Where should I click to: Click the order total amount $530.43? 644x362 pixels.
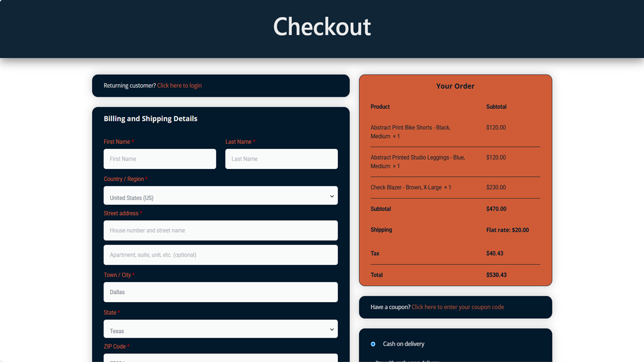[x=496, y=275]
